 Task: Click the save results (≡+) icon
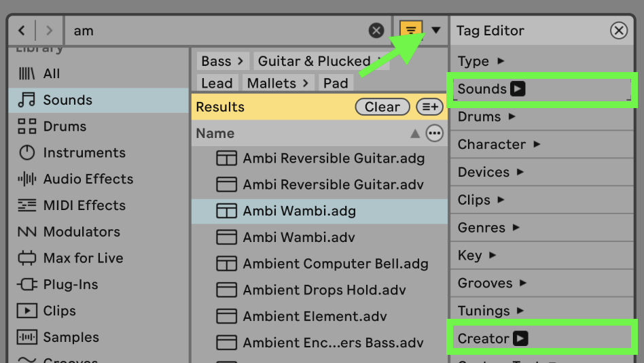[429, 107]
